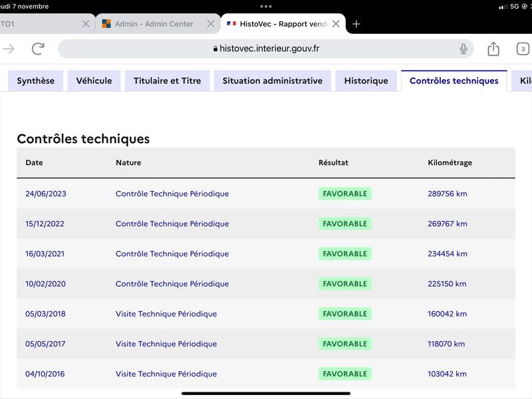Select the date 16/03/2021
532x399 pixels.
pyautogui.click(x=45, y=254)
